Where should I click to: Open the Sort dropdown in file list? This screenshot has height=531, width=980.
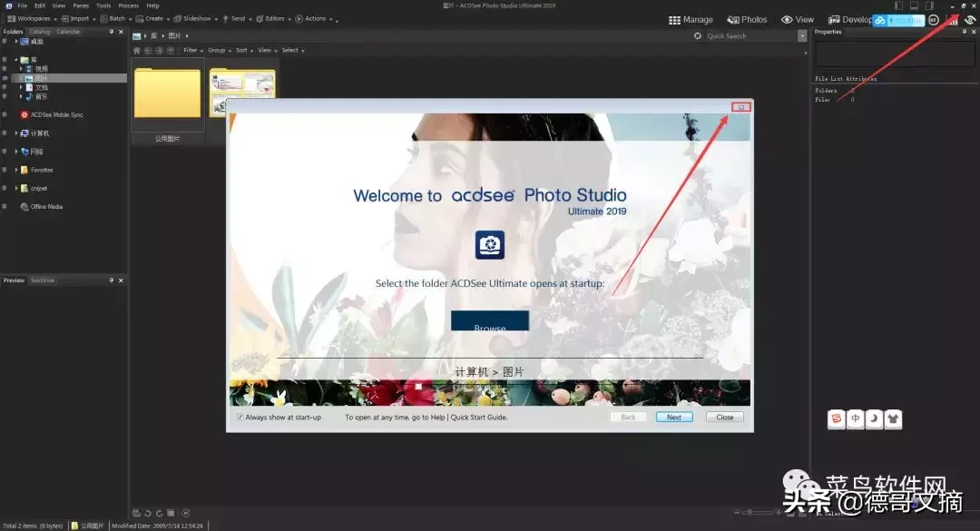click(244, 50)
